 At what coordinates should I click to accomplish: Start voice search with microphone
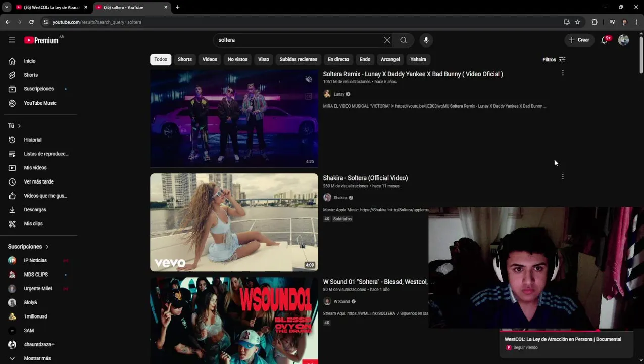pyautogui.click(x=426, y=40)
